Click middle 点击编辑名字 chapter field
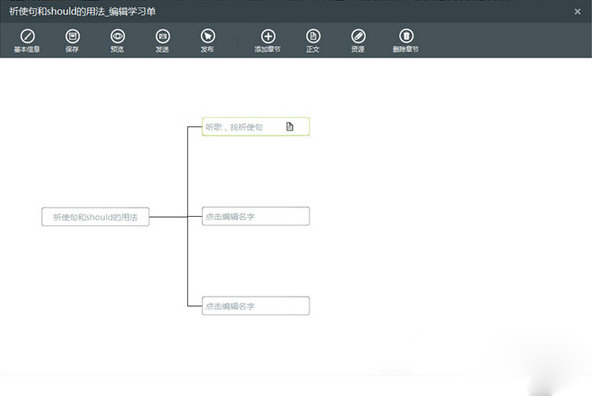 point(256,216)
